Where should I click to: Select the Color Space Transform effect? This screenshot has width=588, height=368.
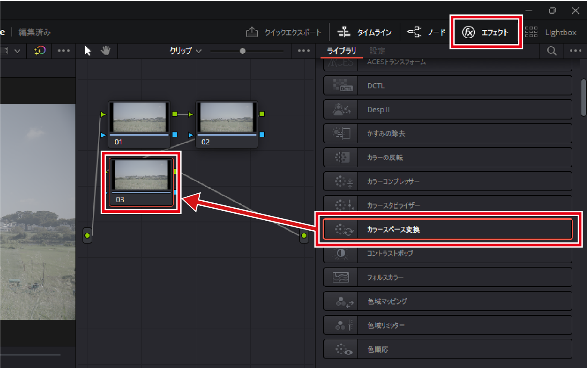[447, 229]
